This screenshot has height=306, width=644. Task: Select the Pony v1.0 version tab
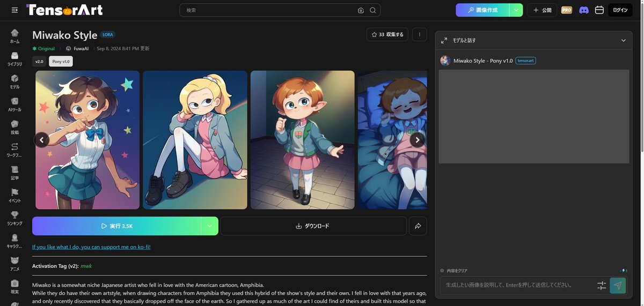61,62
